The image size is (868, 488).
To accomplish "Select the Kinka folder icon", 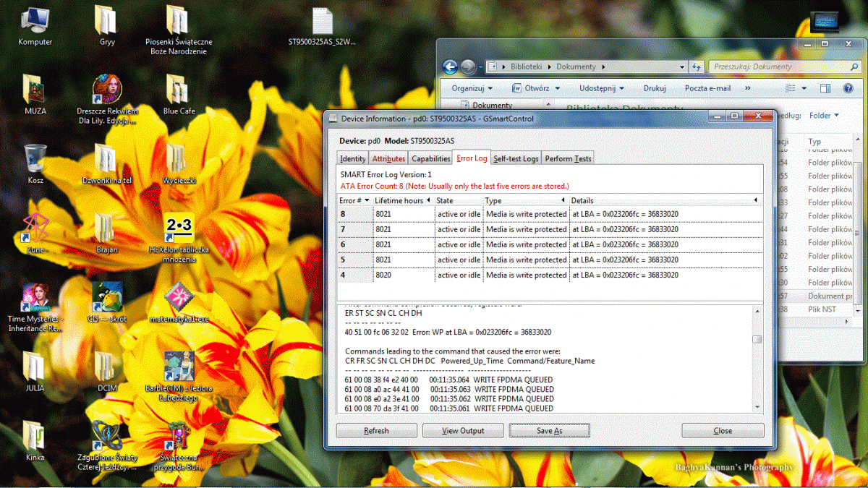I will coord(35,441).
